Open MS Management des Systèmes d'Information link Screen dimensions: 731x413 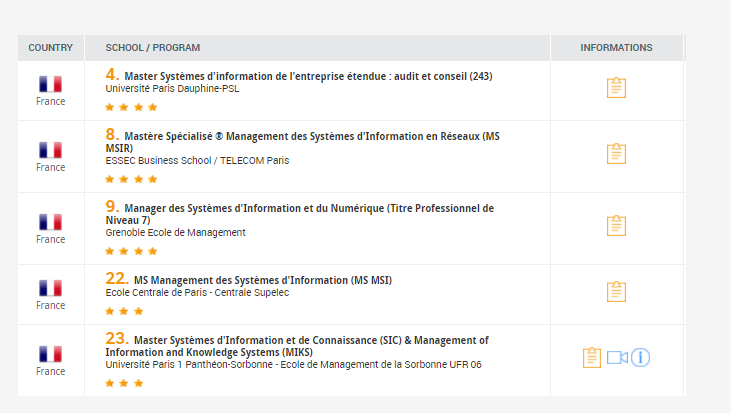[x=262, y=280]
